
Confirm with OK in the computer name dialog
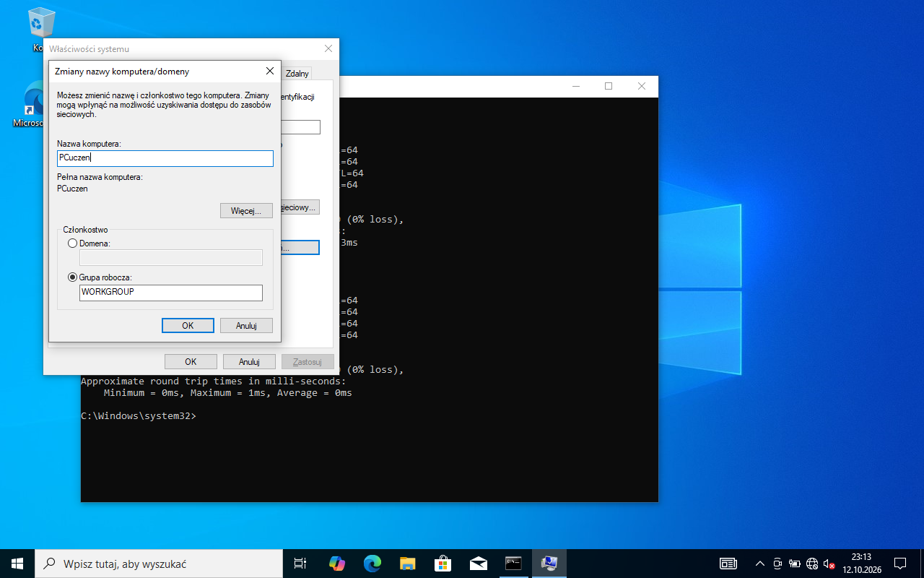point(188,326)
